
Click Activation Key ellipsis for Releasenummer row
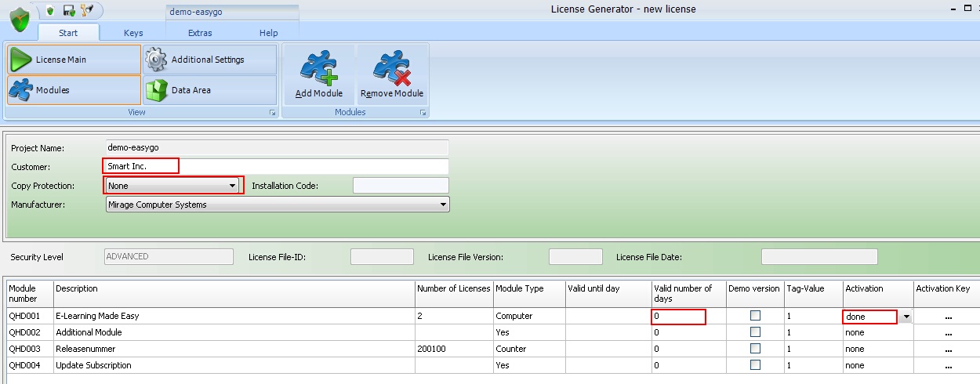[x=948, y=350]
